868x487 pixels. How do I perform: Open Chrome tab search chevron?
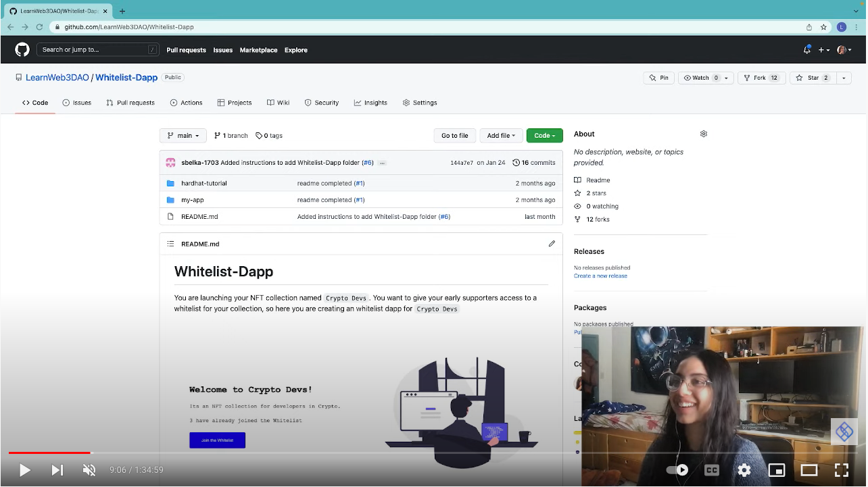tap(856, 11)
